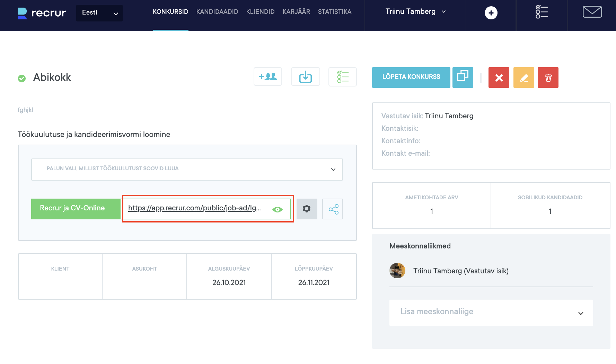This screenshot has height=364, width=616.
Task: Click the red trash delete button
Action: [548, 78]
